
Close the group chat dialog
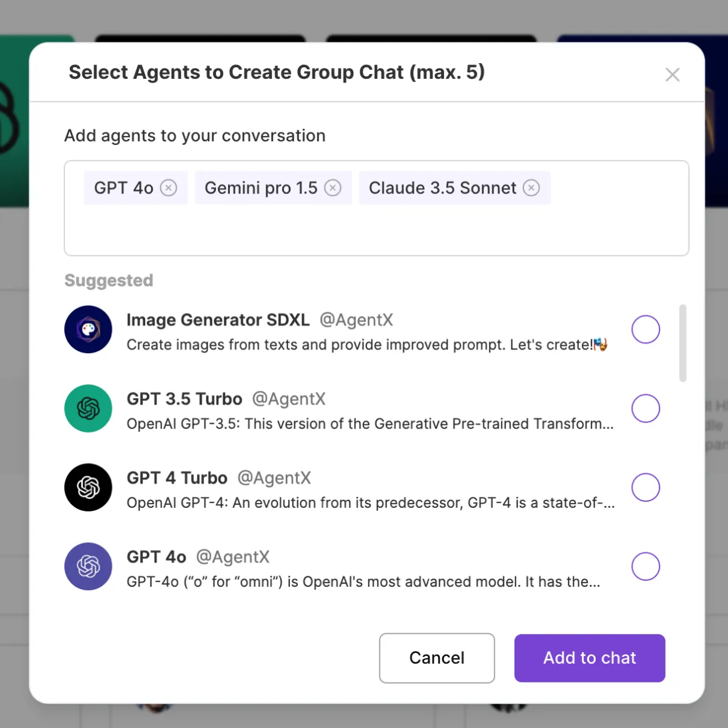tap(672, 75)
